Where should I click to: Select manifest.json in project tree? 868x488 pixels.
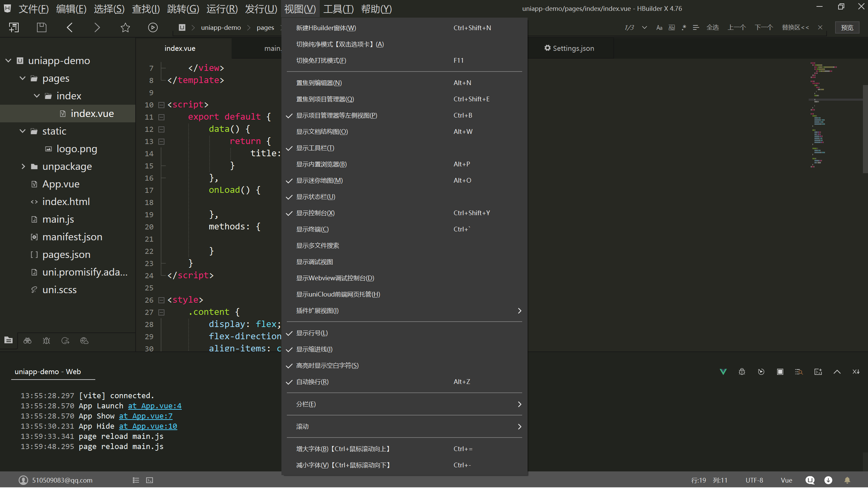pos(72,237)
